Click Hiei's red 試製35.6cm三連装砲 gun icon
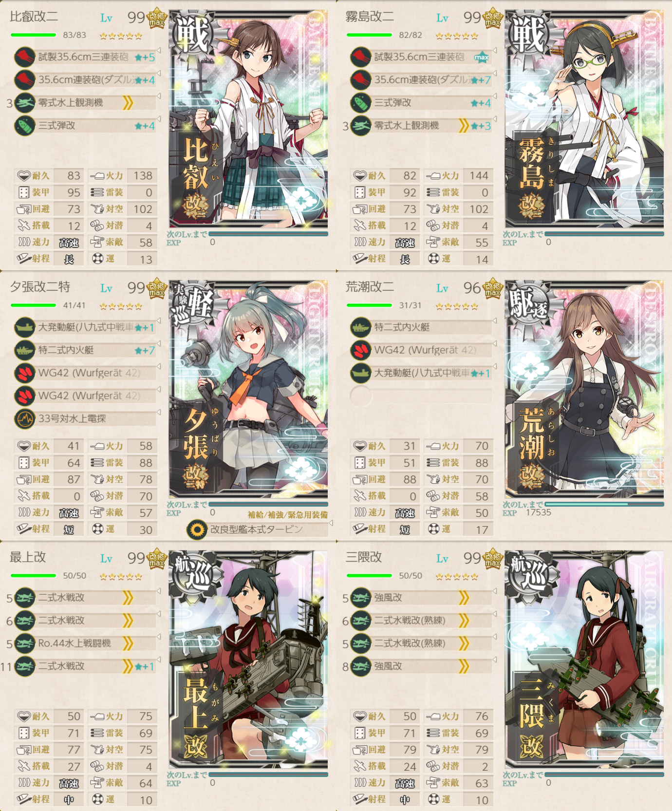Image resolution: width=672 pixels, height=811 pixels. [x=24, y=57]
